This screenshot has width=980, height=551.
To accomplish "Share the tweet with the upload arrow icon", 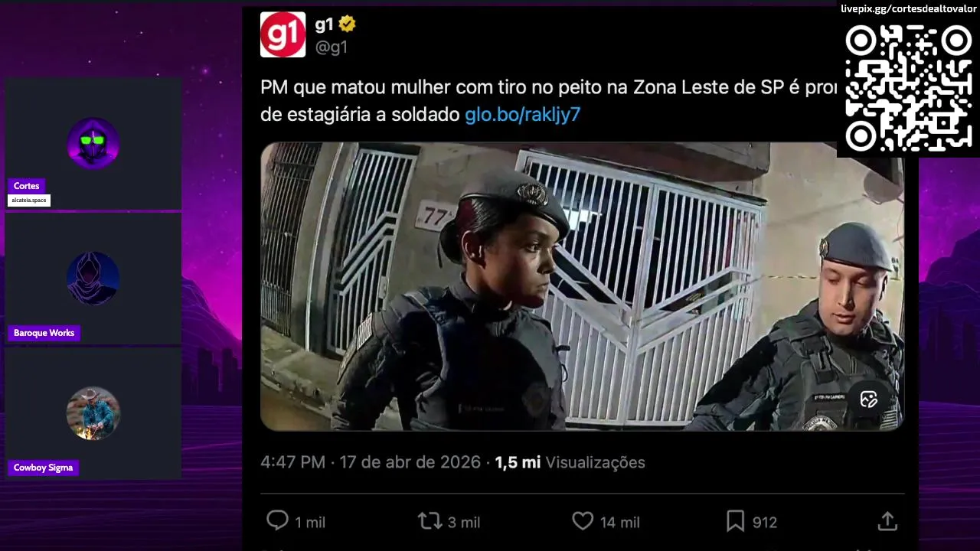I will [x=887, y=521].
